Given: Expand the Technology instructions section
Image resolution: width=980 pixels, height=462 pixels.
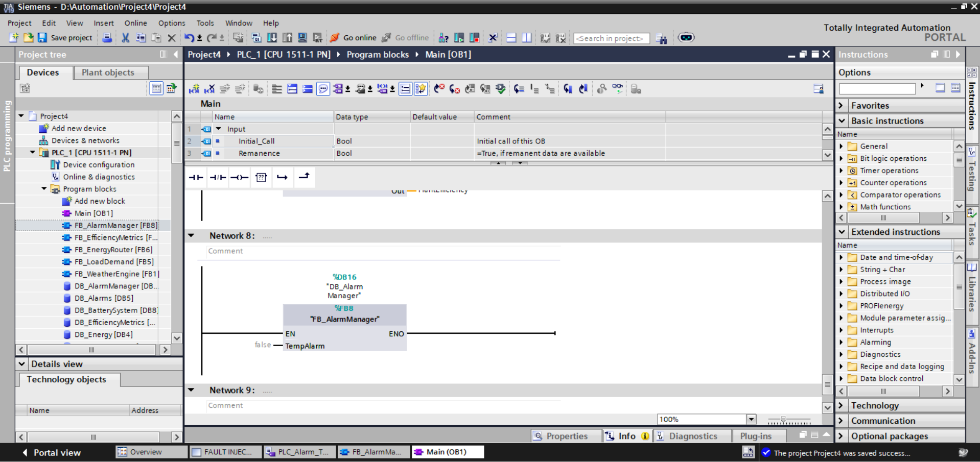Looking at the screenshot, I should coord(842,406).
